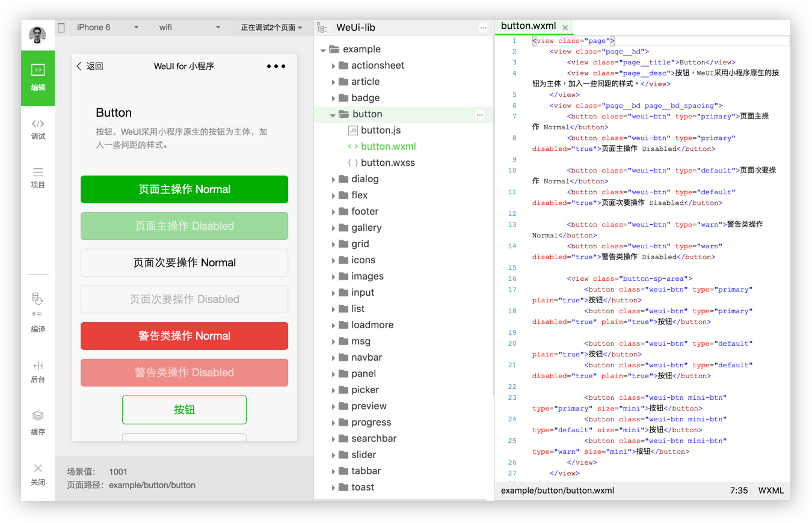
Task: Click the badge folder icon
Action: tap(343, 98)
